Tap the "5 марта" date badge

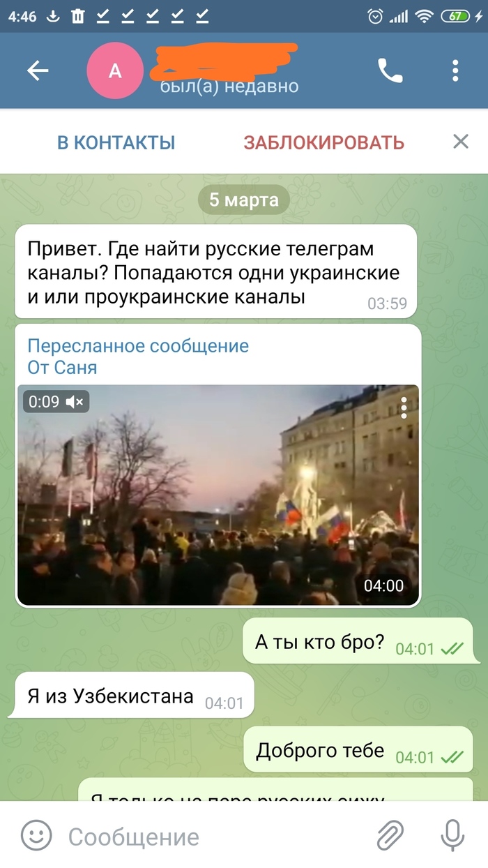[x=244, y=200]
